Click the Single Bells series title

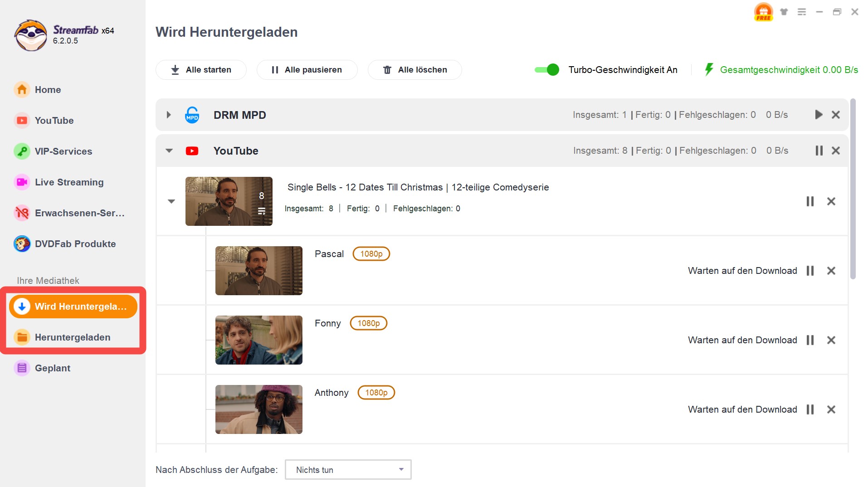(418, 187)
